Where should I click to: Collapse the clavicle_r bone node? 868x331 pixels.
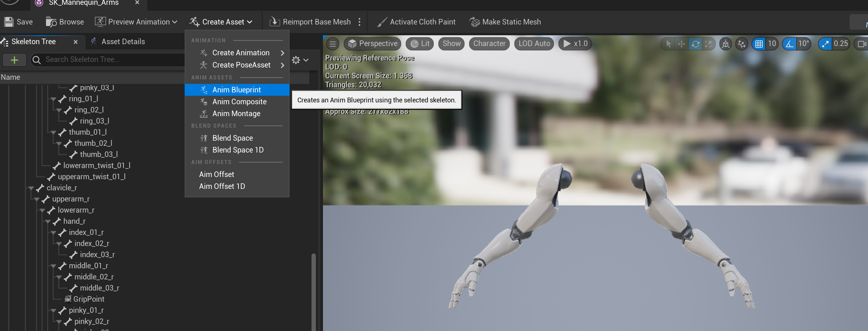(32, 188)
